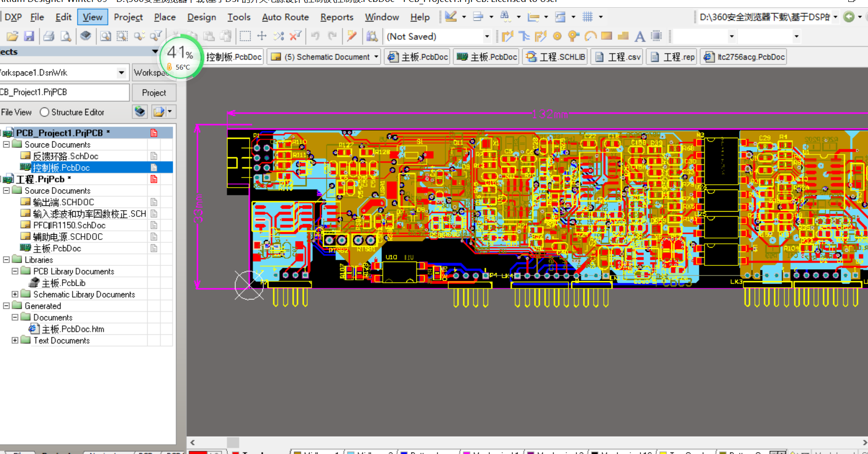Open print preview icon
868x454 pixels.
pyautogui.click(x=66, y=36)
